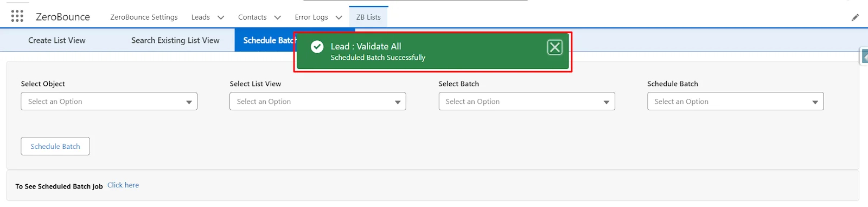Screen dimensions: 868x207
Task: Click the Schedule Batch button
Action: pyautogui.click(x=55, y=146)
